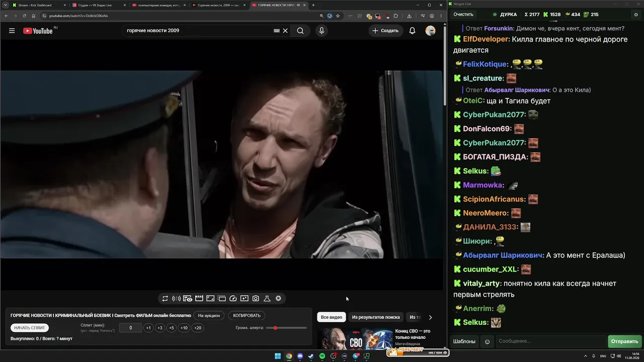644x362 pixels.
Task: Clear the YouTube search query with X
Action: 285,31
